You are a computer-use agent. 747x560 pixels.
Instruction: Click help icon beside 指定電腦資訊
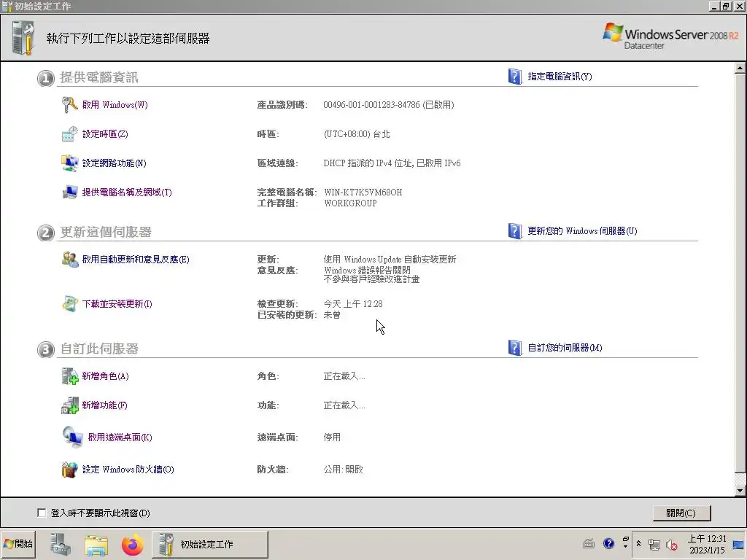(x=515, y=77)
